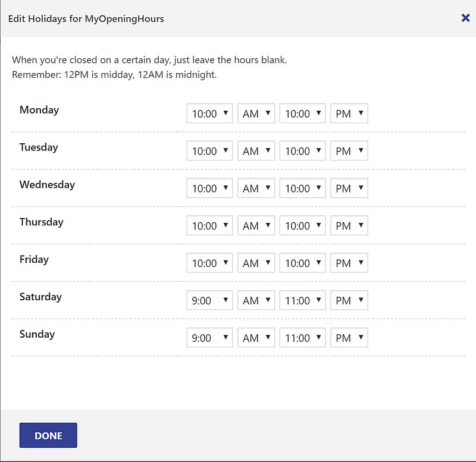Expand Sunday closing hour 11:00 dropdown
Viewport: 476px width, 462px height.
[x=302, y=337]
